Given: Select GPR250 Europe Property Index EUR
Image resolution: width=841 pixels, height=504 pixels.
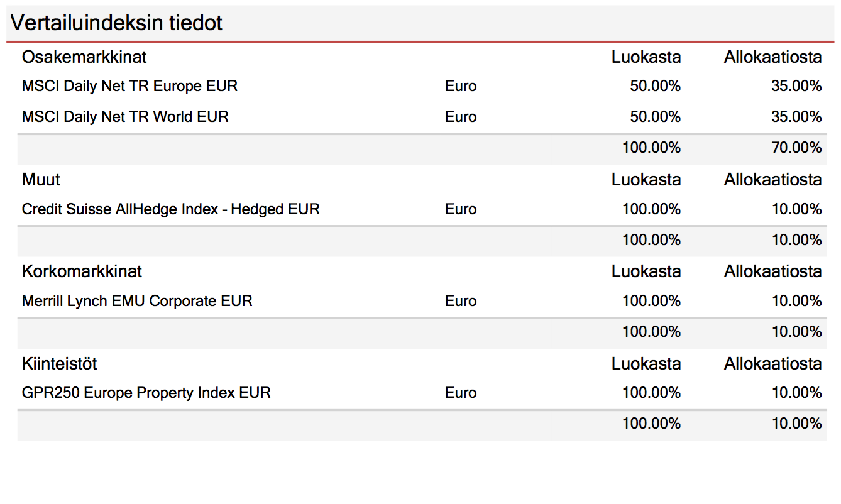Looking at the screenshot, I should point(146,393).
